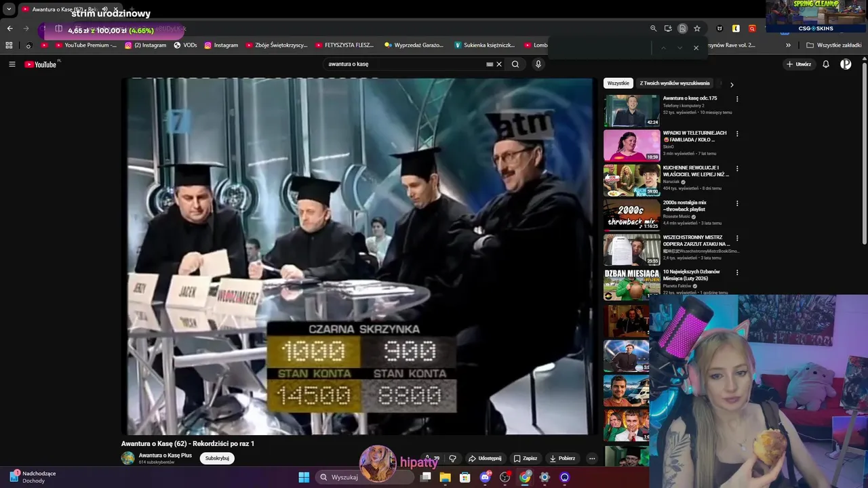Select the Wszystkie filter chip
Image resolution: width=868 pixels, height=488 pixels.
[x=618, y=83]
